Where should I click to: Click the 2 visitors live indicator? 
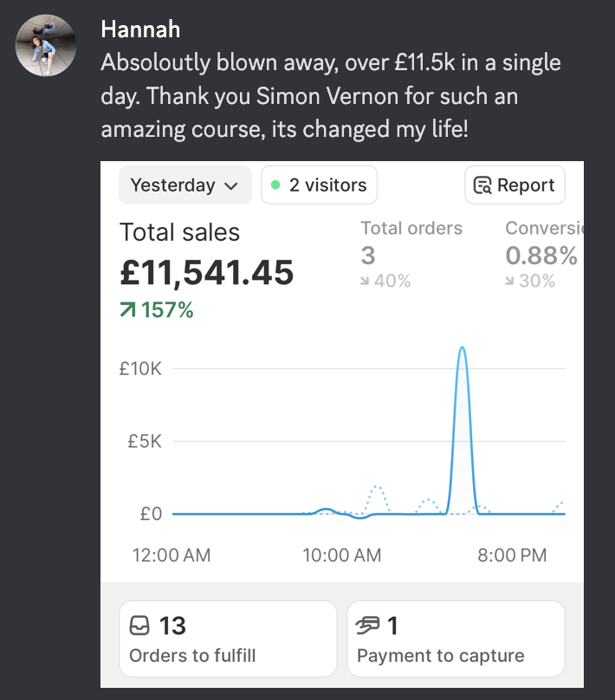[319, 185]
